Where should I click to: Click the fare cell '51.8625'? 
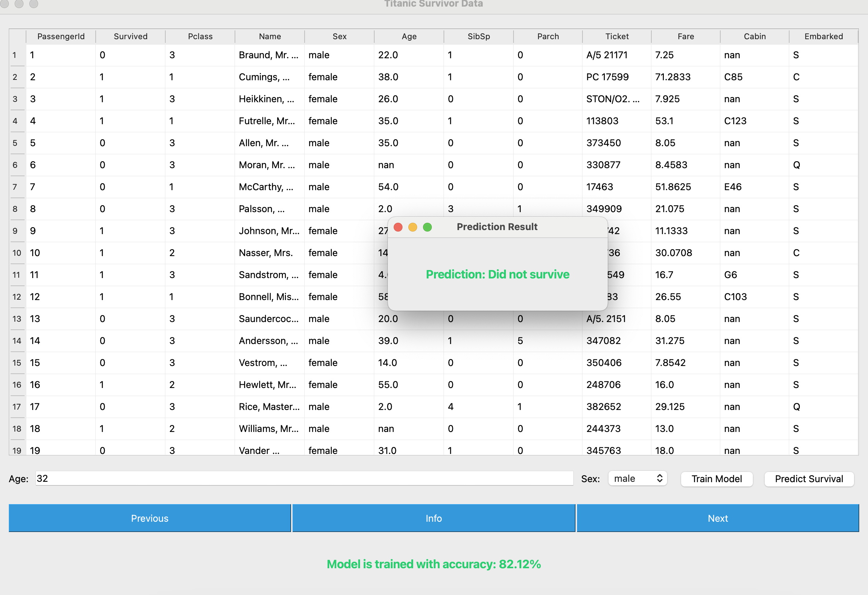(x=686, y=187)
